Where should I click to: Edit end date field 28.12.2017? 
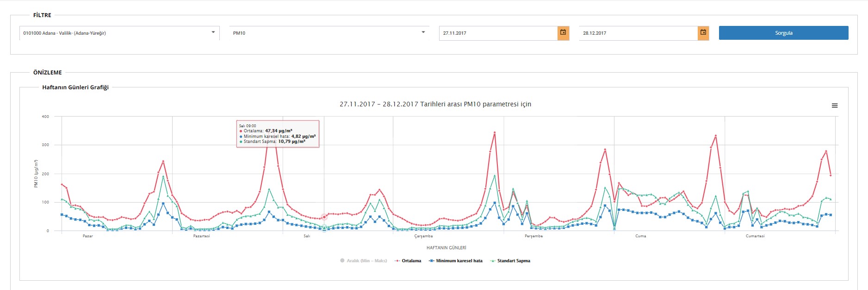click(x=638, y=33)
